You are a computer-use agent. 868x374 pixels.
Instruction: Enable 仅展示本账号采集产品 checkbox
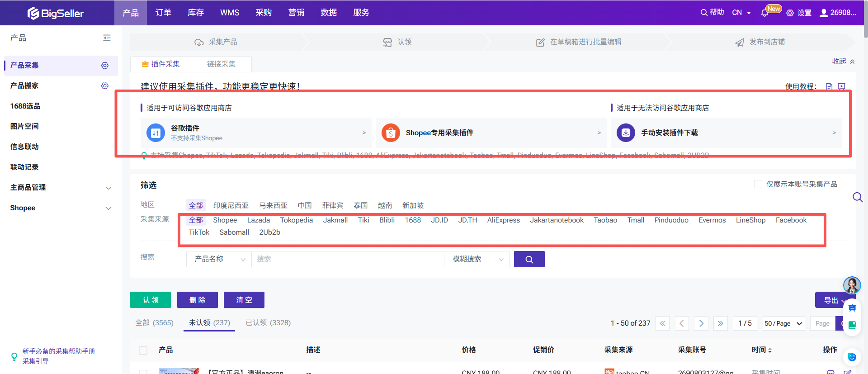pyautogui.click(x=758, y=184)
